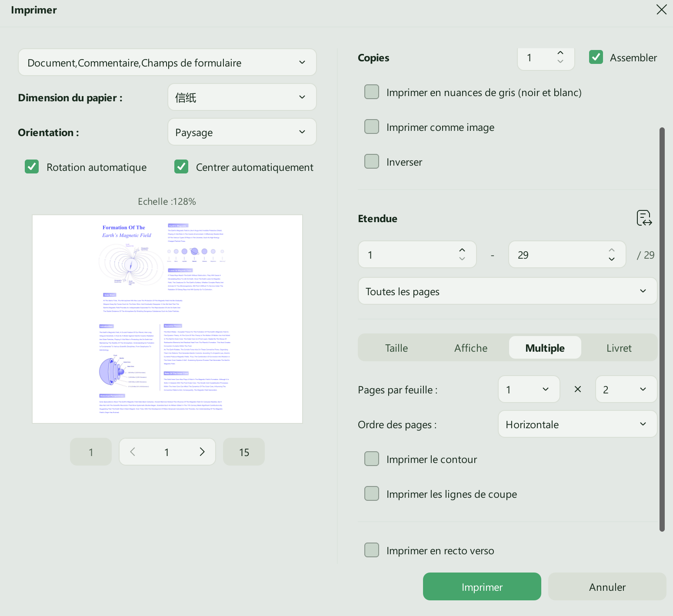Switch to the Taille tab
The width and height of the screenshot is (673, 616).
coord(396,347)
